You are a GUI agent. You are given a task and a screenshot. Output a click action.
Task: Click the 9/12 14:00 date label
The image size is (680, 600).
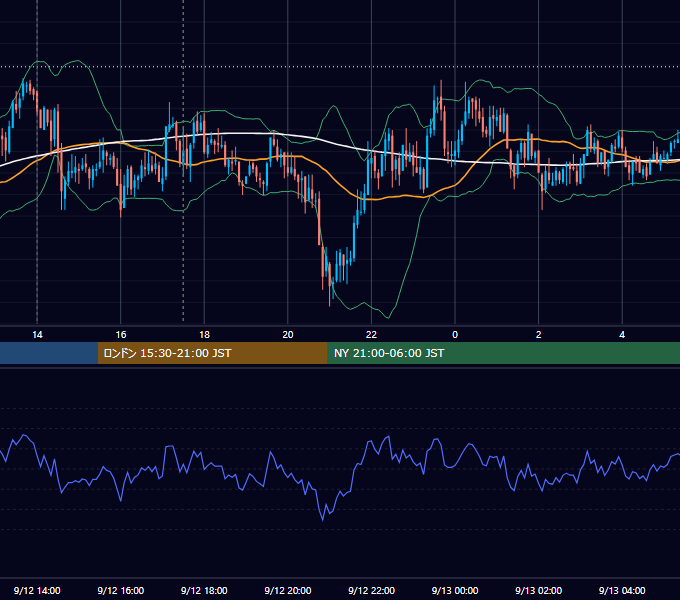(37, 590)
